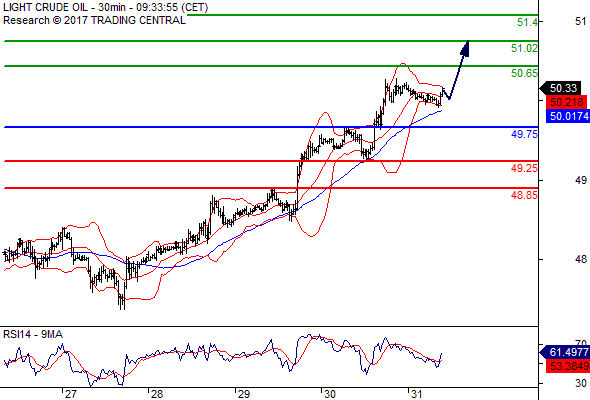Click the 51.4 resistance level label
The height and width of the screenshot is (400, 590).
pyautogui.click(x=527, y=22)
